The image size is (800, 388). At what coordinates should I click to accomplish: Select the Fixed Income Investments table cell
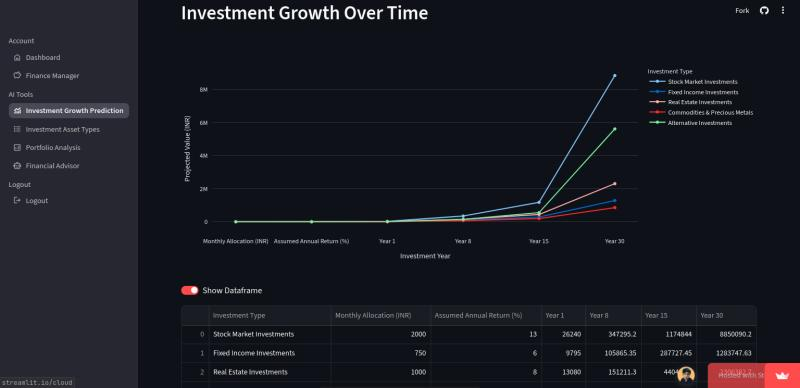[x=269, y=353]
